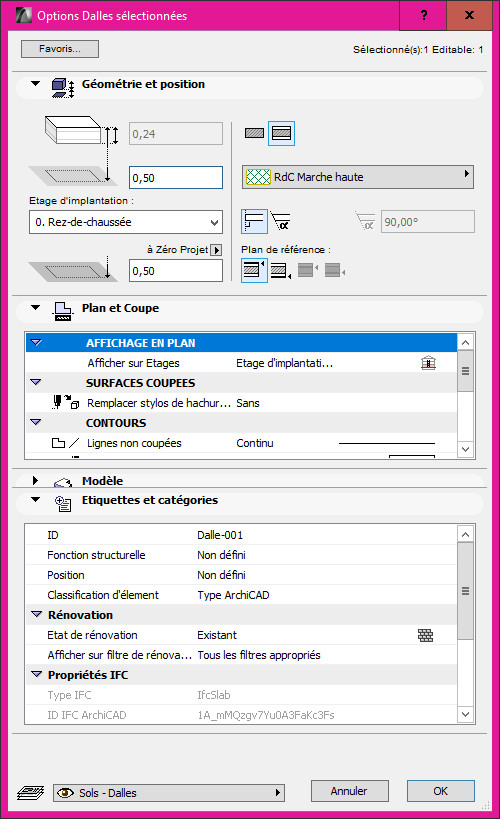
Task: Click the Tous les filtres appropriés value
Action: 259,654
